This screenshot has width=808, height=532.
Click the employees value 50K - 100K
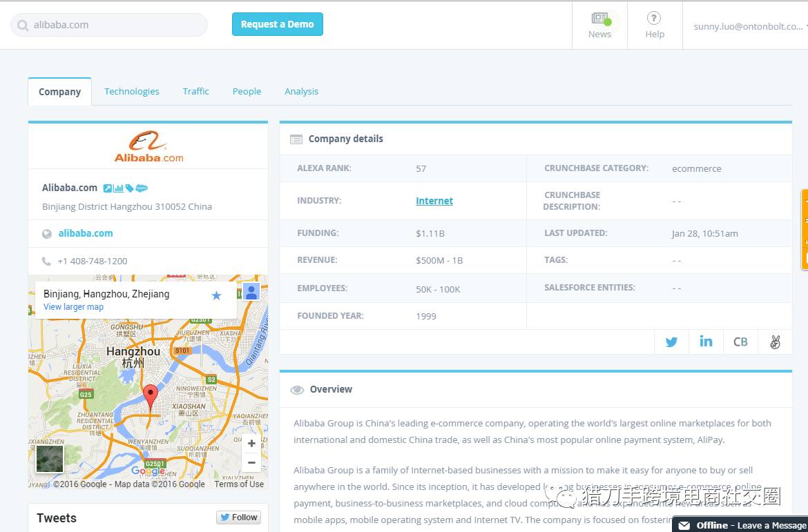tap(438, 289)
